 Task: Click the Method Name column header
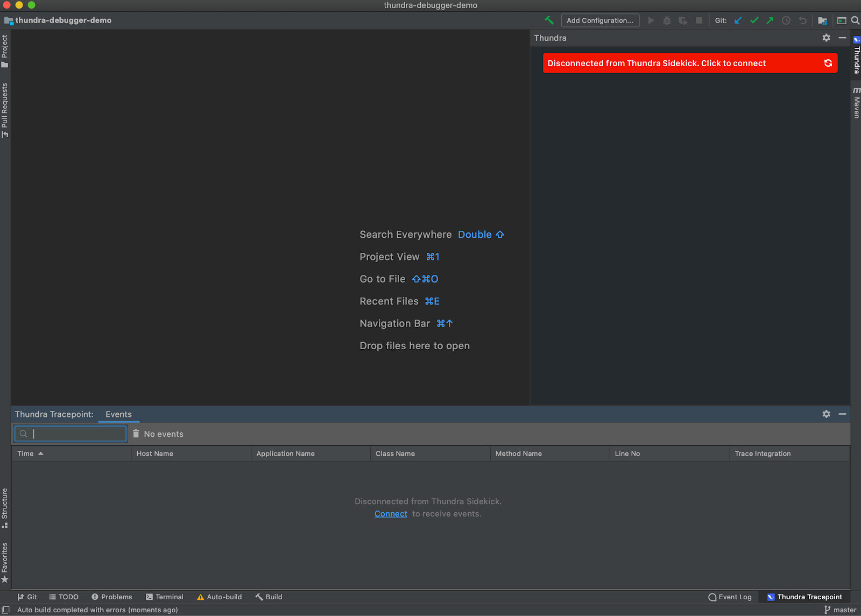click(549, 454)
